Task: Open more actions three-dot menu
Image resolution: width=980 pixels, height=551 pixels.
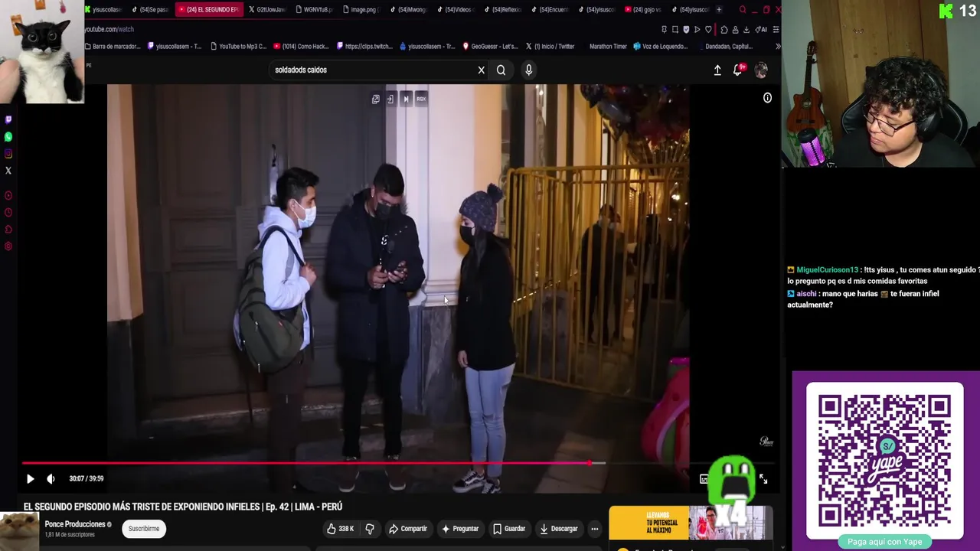Action: [x=594, y=529]
